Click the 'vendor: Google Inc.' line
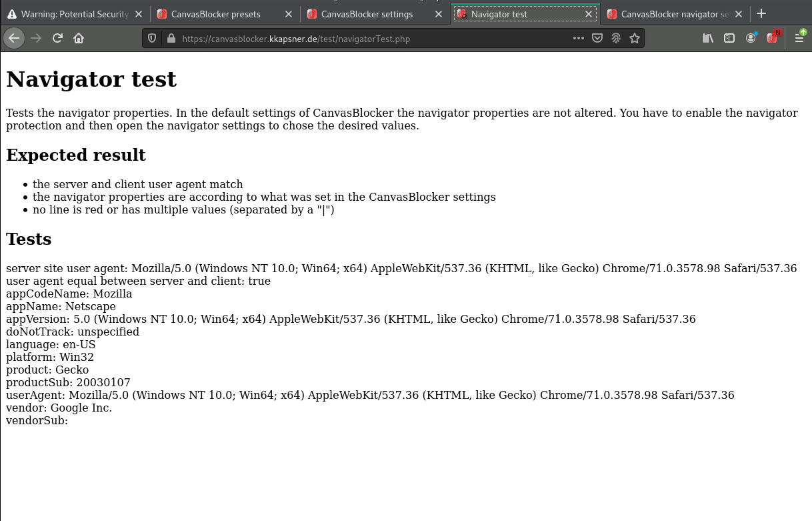 (59, 408)
